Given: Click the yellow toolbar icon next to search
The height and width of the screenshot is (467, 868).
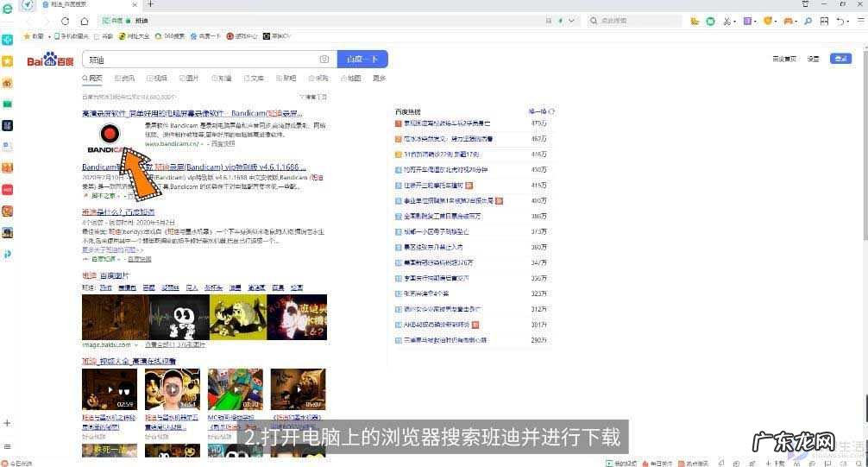Looking at the screenshot, I should 695,21.
